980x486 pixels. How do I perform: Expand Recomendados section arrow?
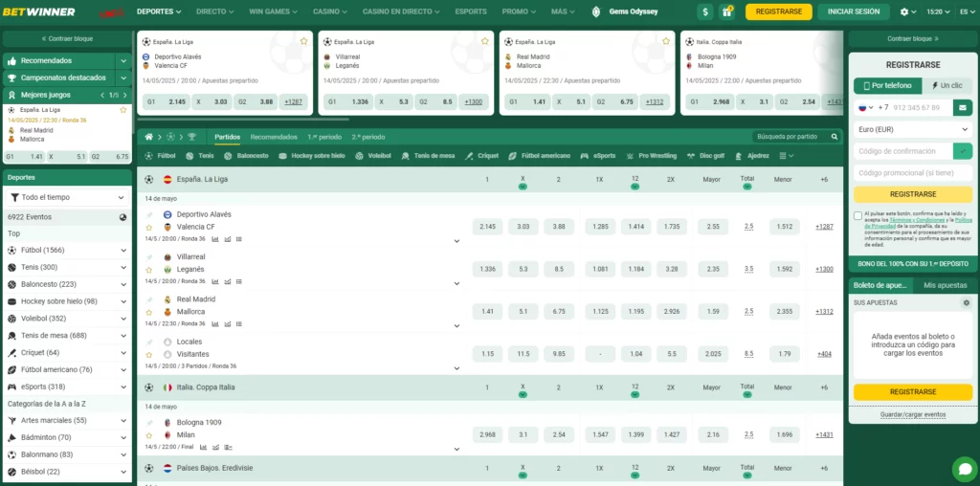point(123,61)
